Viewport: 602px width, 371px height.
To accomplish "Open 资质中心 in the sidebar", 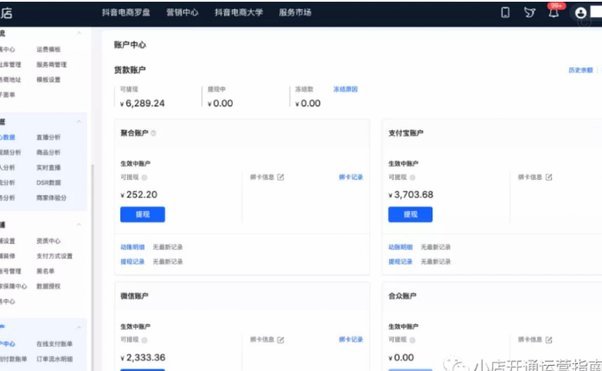I will tap(48, 241).
